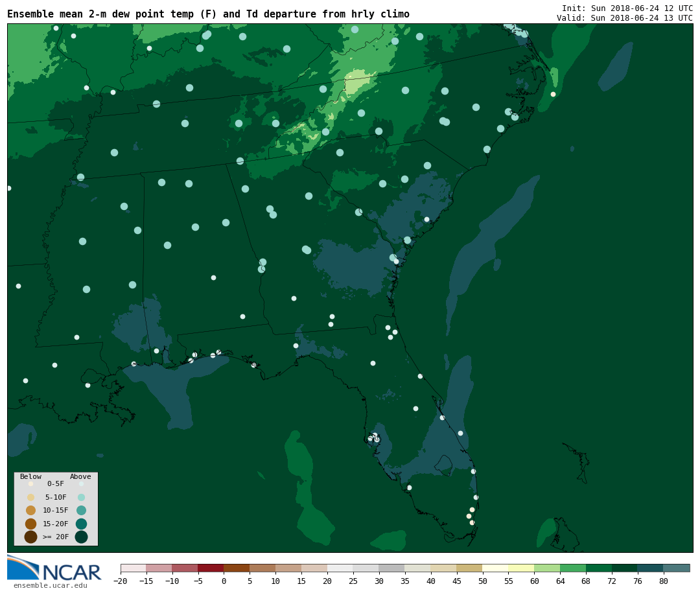This screenshot has height=593, width=700.
Task: Pick the Below 10-15F orange-brown legend circle
Action: [x=31, y=511]
